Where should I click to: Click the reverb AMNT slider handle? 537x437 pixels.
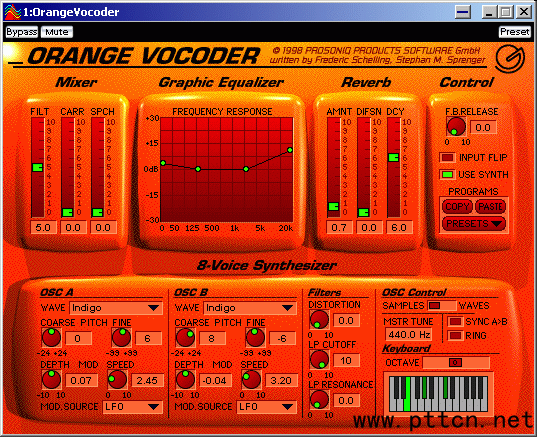tap(334, 207)
